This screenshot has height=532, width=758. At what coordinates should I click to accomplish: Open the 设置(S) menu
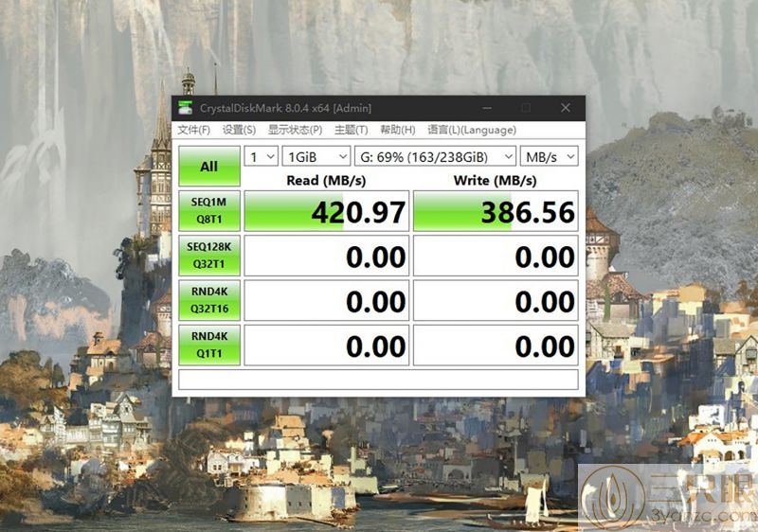coord(239,130)
